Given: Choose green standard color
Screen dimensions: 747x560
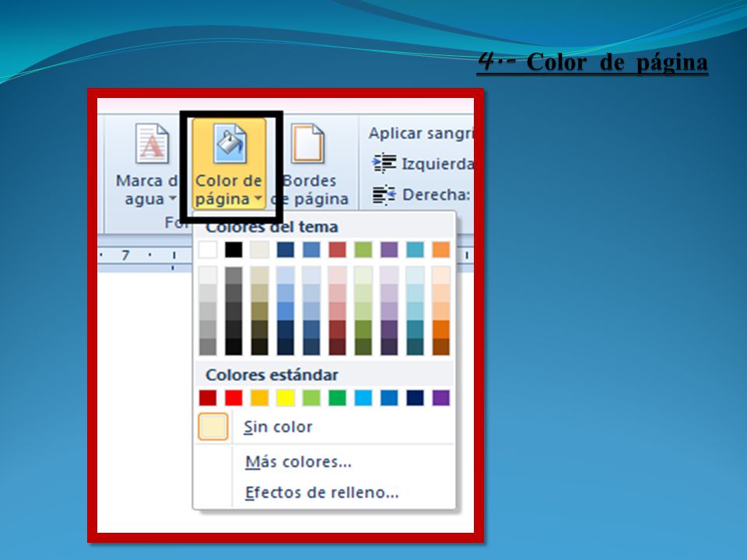Looking at the screenshot, I should (x=337, y=397).
